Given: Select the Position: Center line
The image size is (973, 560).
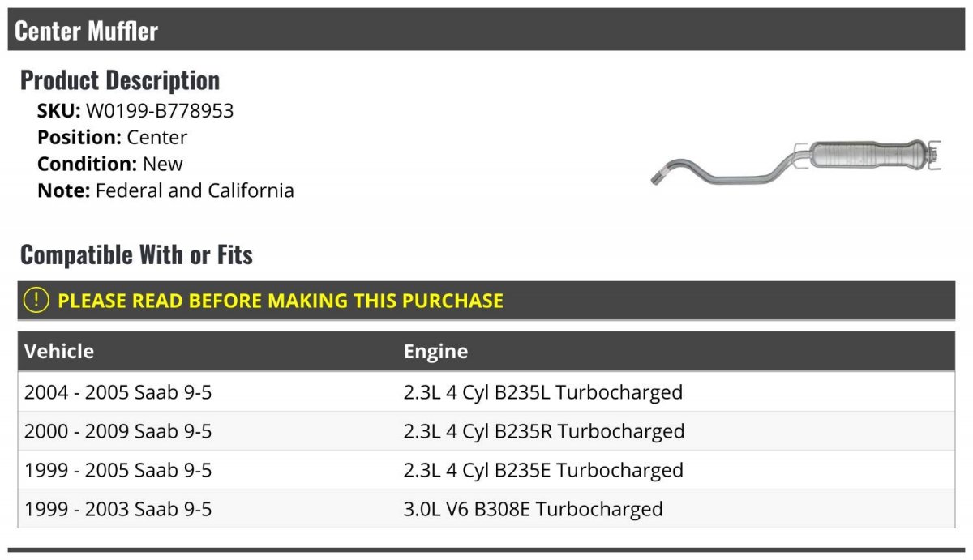Looking at the screenshot, I should pyautogui.click(x=112, y=138).
